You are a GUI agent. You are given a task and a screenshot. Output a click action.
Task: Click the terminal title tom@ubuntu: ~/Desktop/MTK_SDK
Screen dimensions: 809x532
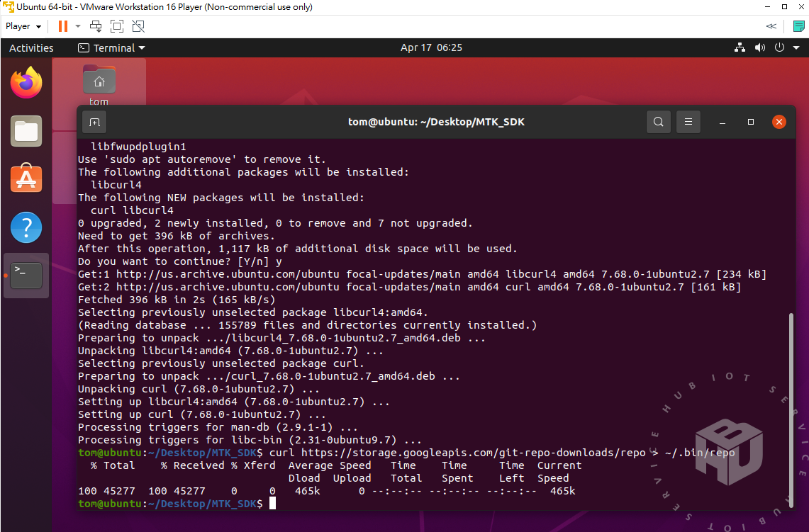point(436,122)
